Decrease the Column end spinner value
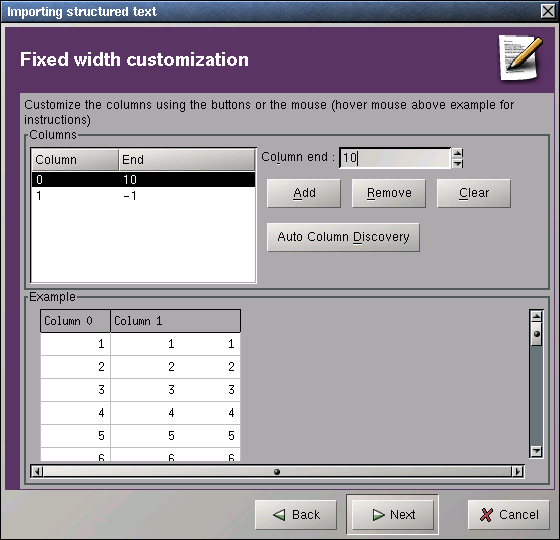560x540 pixels. [458, 163]
